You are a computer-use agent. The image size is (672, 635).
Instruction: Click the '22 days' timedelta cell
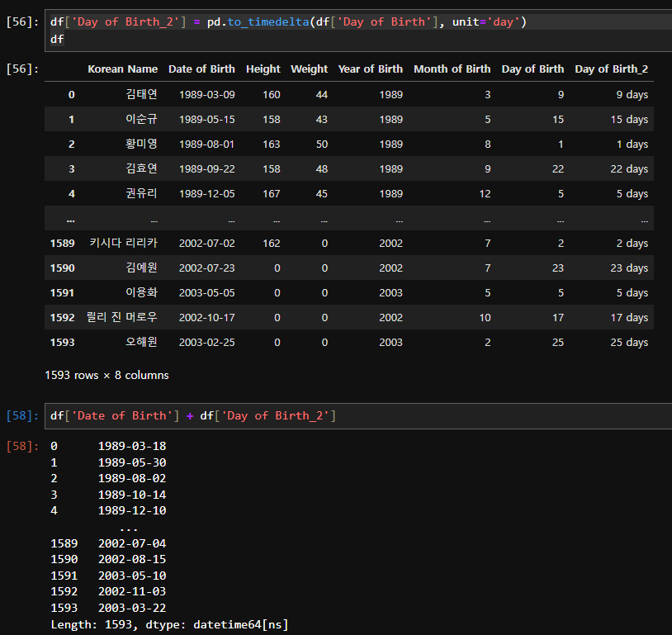tap(629, 169)
